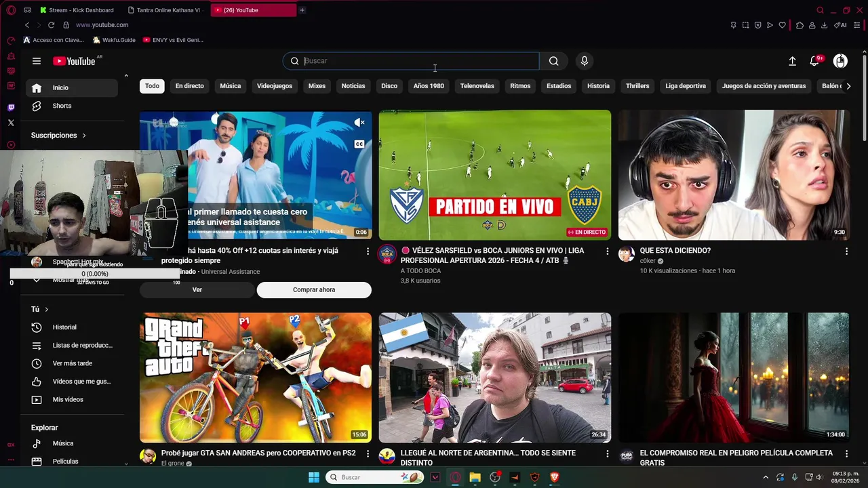This screenshot has height=488, width=868.
Task: Open Brave browser from the taskbar
Action: tap(555, 478)
